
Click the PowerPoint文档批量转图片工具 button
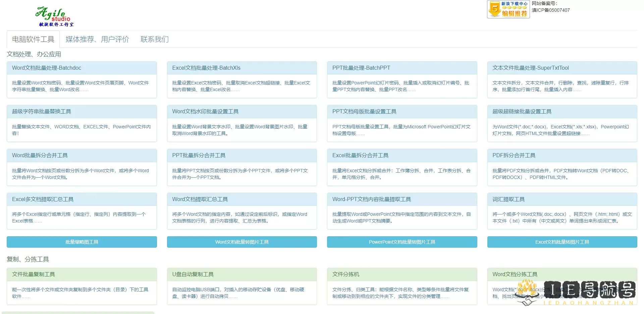[x=401, y=242]
